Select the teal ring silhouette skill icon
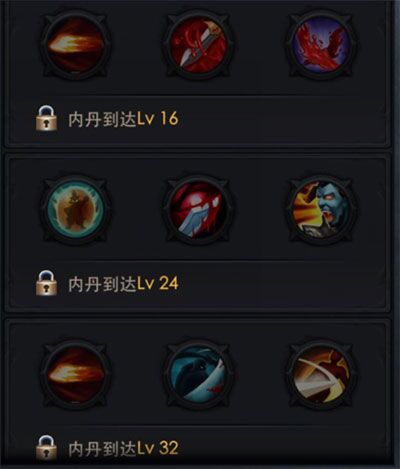The width and height of the screenshot is (400, 469). (x=76, y=209)
